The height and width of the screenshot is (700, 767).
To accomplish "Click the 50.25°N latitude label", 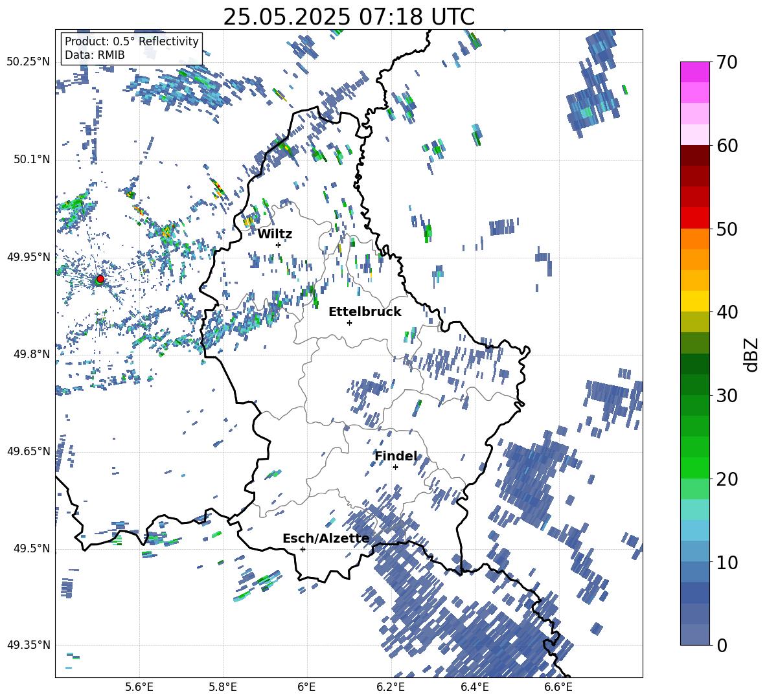I will click(x=29, y=62).
